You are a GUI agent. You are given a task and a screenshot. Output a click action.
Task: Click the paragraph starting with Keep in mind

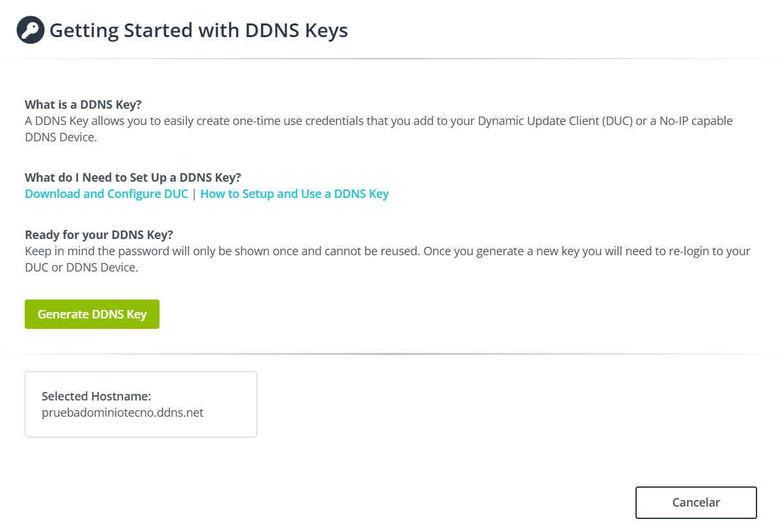point(387,259)
